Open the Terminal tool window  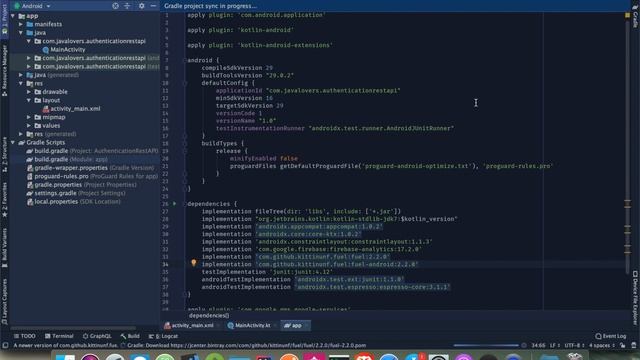(x=59, y=336)
